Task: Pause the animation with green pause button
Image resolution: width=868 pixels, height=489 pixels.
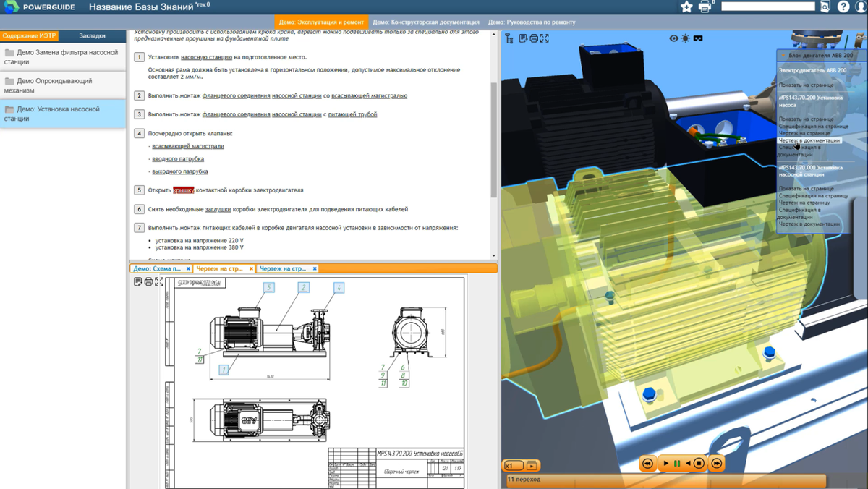Action: [x=677, y=464]
